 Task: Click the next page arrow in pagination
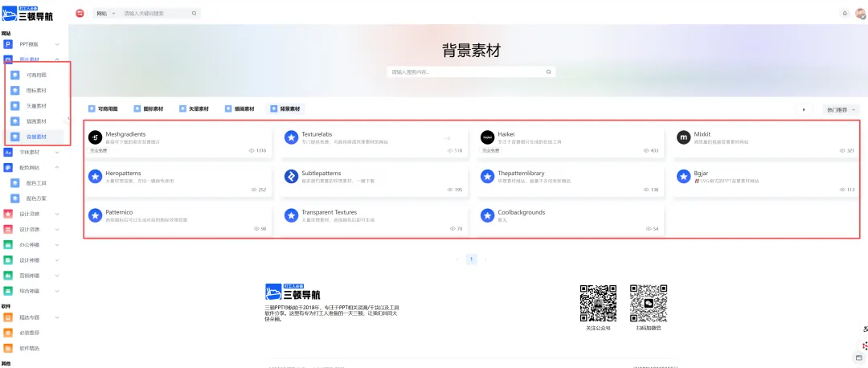(x=485, y=259)
